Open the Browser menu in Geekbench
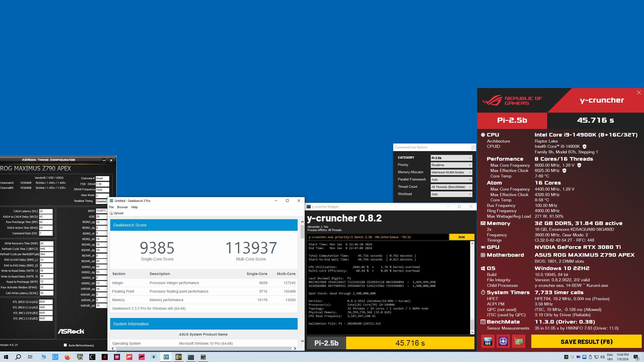644x362 pixels. coord(123,207)
